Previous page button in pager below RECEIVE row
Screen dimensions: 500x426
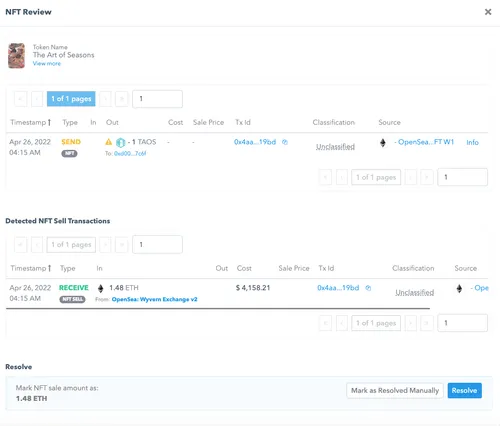coord(342,323)
